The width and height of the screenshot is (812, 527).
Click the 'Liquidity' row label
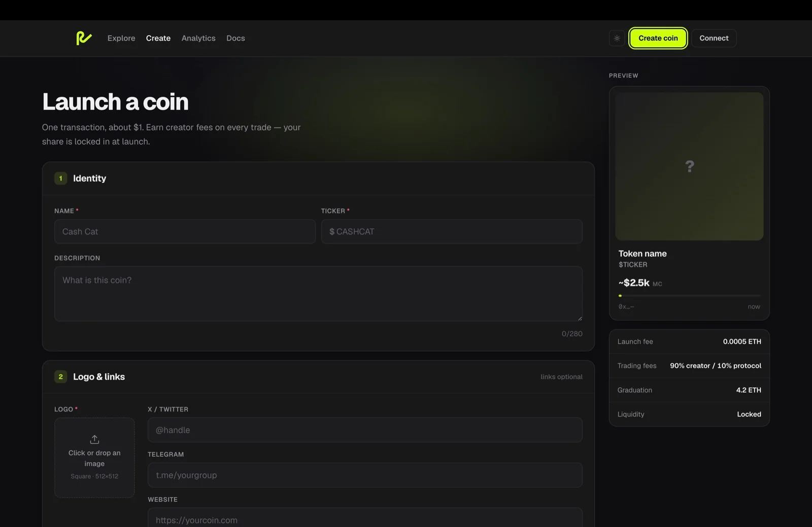click(x=631, y=414)
